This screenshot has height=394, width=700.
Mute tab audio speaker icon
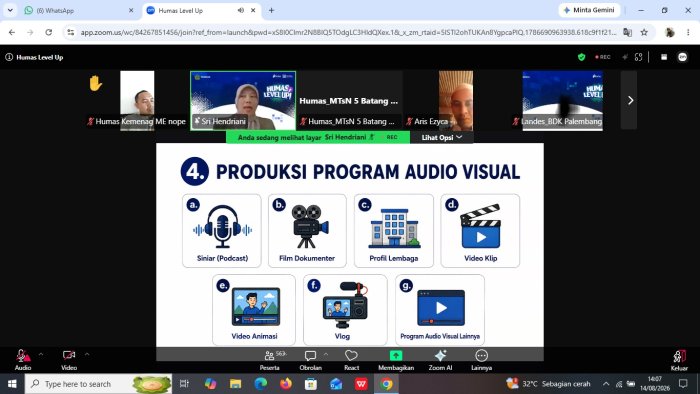tap(241, 10)
